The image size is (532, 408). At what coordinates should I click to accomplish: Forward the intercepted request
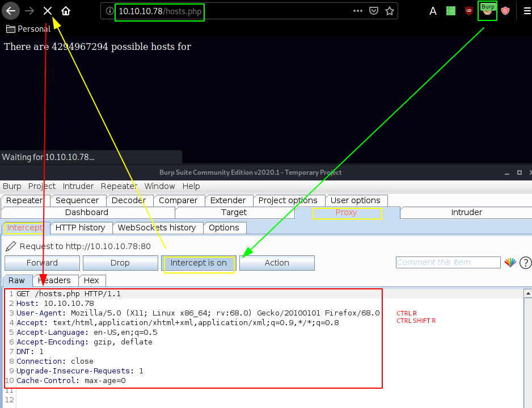[42, 263]
